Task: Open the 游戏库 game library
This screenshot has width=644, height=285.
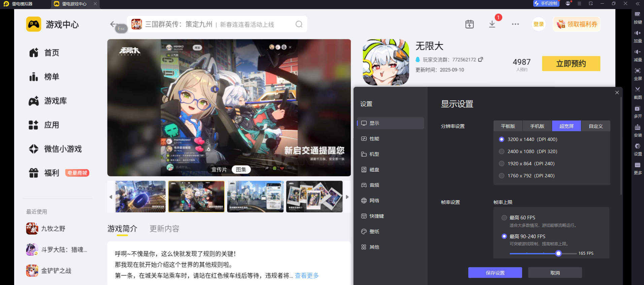Action: coord(47,101)
